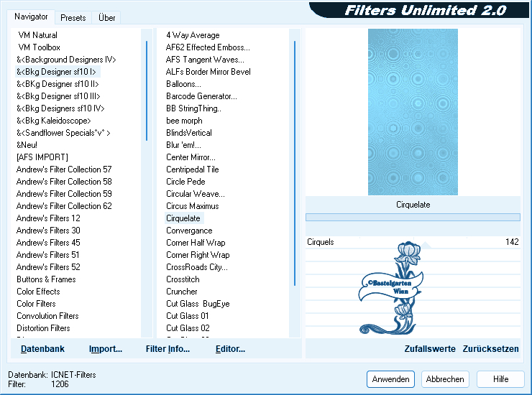This screenshot has height=395, width=532.
Task: Click the filter list scrollbar
Action: pos(295,164)
